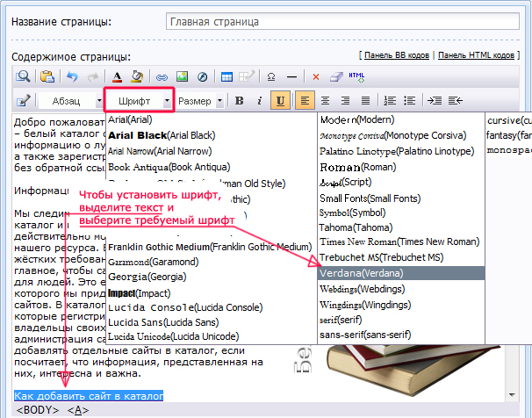The image size is (532, 418).
Task: Apply Times New Roman font
Action: tap(399, 241)
